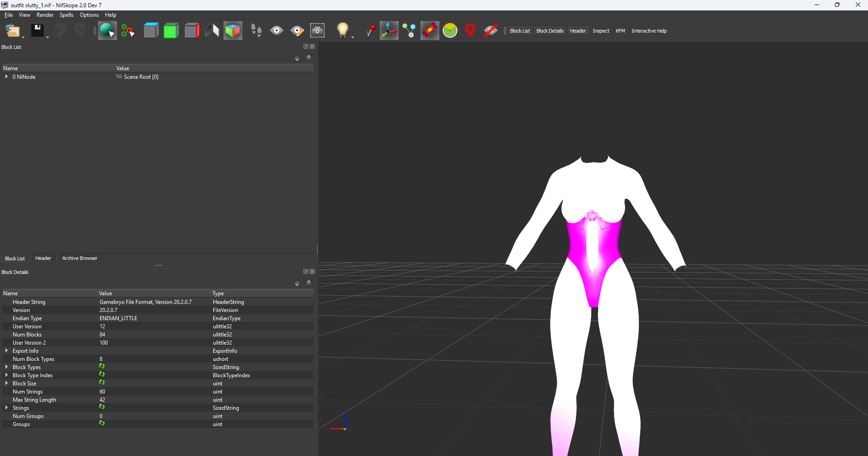Switch to the Archive Browser tab
The height and width of the screenshot is (456, 868).
tap(80, 258)
